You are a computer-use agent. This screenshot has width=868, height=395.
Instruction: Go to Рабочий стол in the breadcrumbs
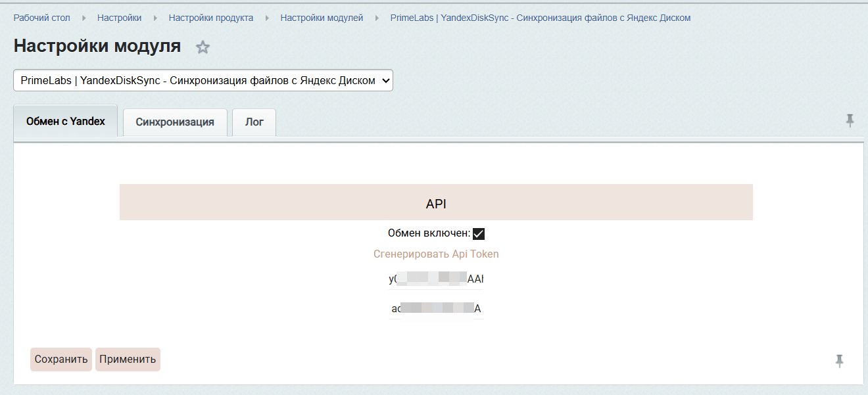[x=42, y=18]
